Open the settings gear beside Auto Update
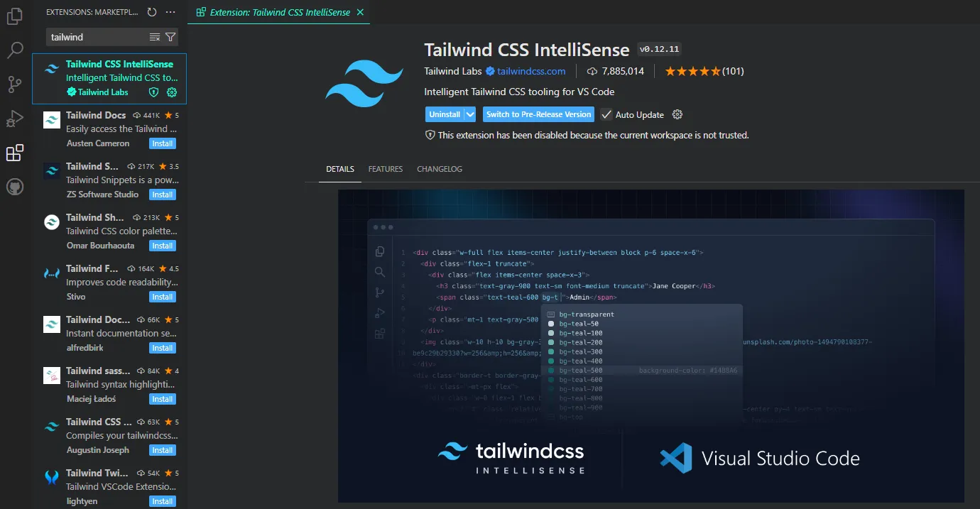 click(677, 114)
